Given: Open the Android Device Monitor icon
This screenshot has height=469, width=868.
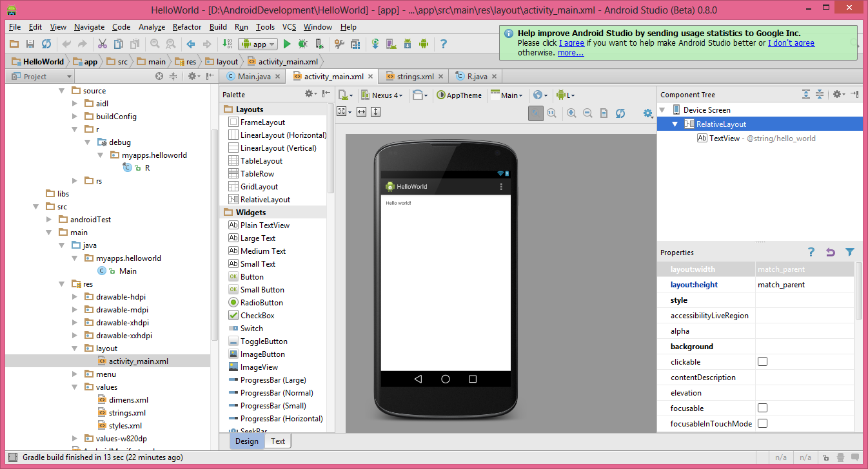Looking at the screenshot, I should tap(424, 44).
